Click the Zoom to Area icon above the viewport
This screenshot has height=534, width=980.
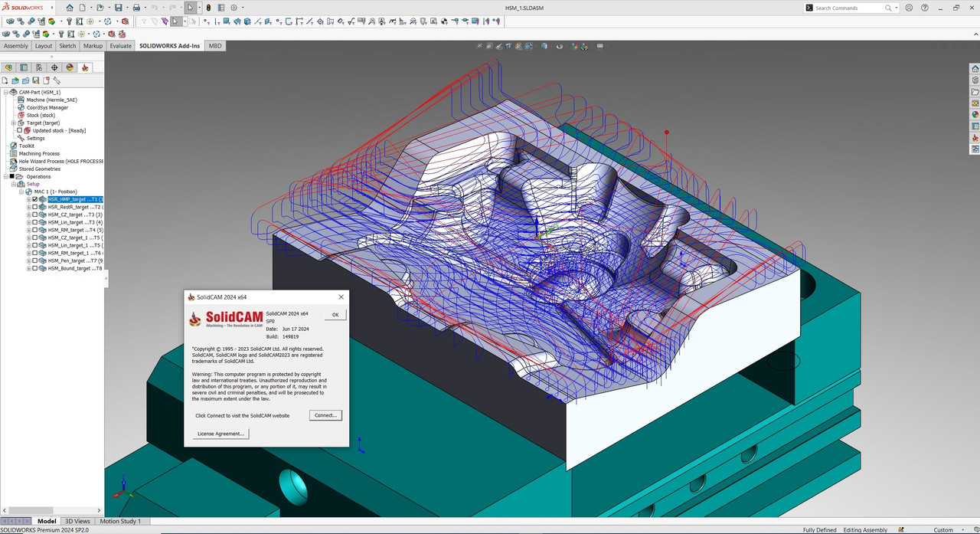(489, 46)
